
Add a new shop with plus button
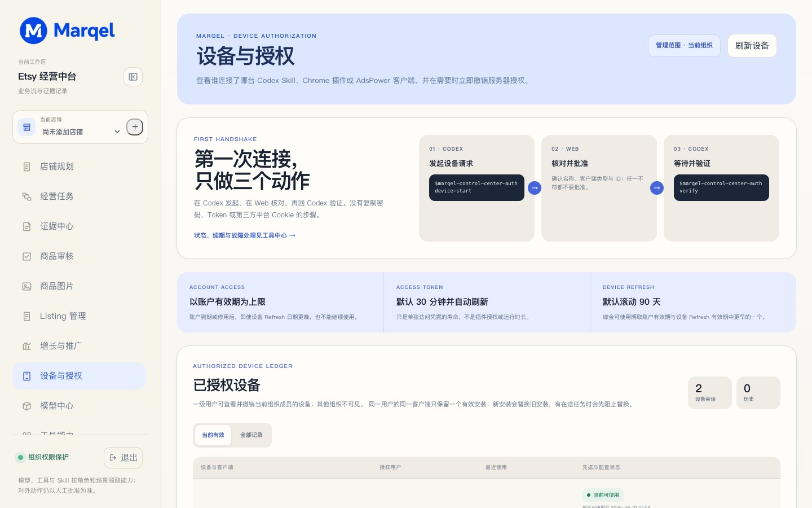tap(135, 127)
